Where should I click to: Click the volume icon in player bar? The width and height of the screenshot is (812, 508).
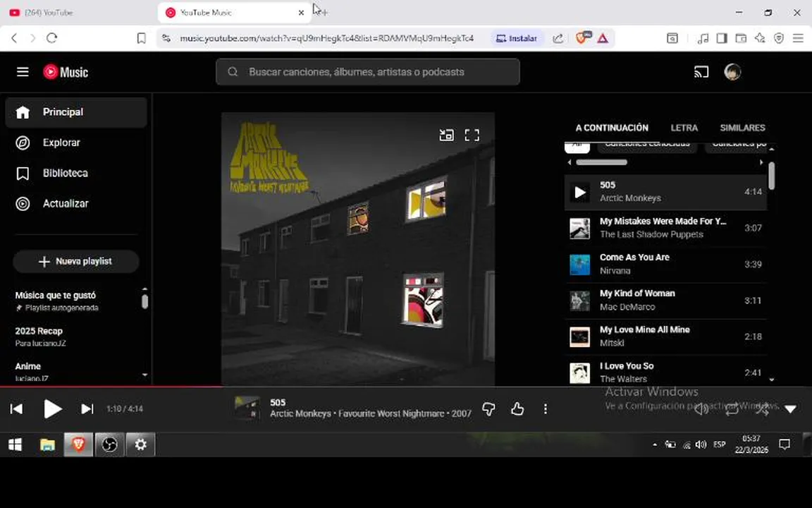pos(701,409)
